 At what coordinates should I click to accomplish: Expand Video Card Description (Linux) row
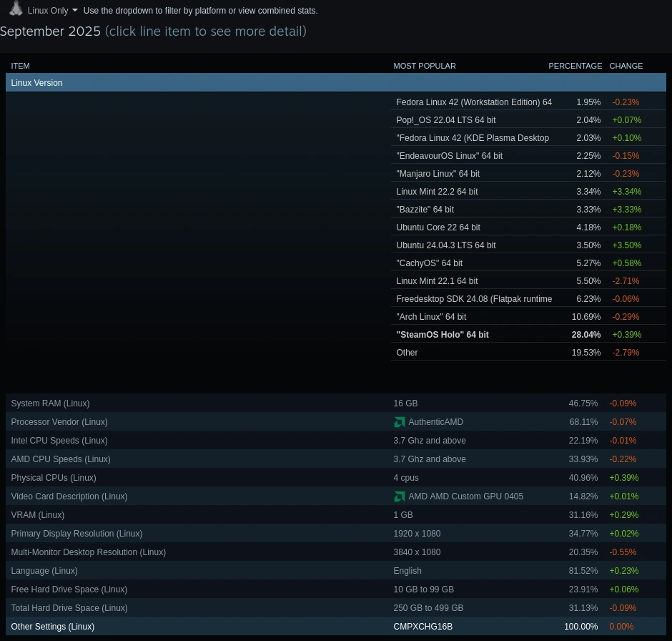point(69,496)
